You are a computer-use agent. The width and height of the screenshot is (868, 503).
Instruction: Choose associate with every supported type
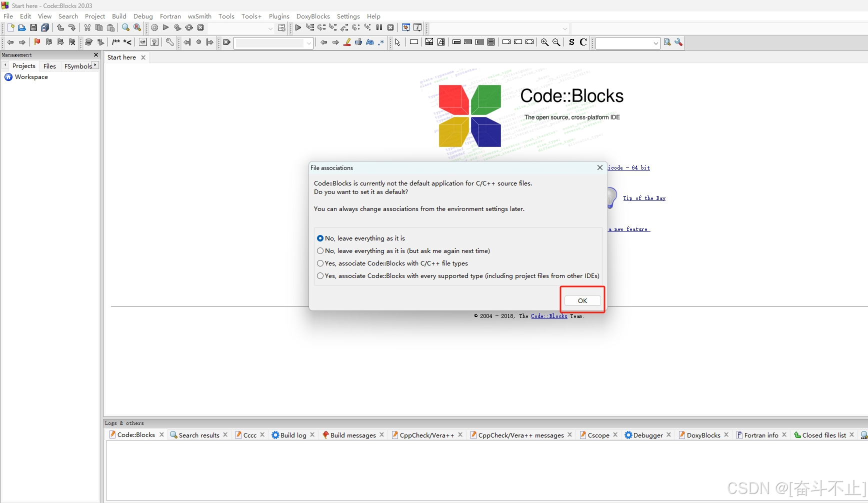(458, 276)
